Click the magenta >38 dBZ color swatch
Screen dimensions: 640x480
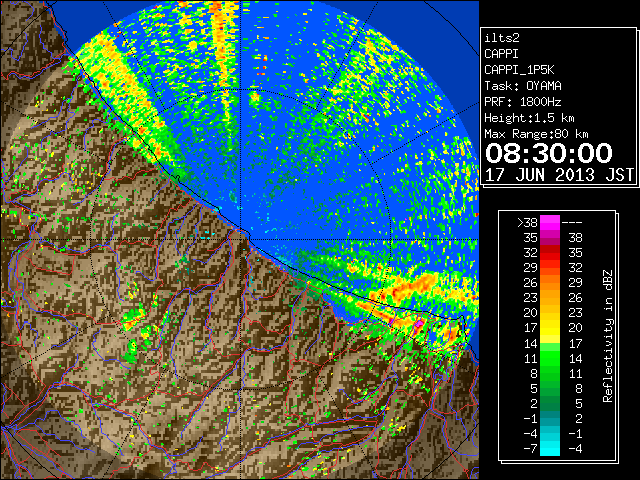(x=550, y=222)
